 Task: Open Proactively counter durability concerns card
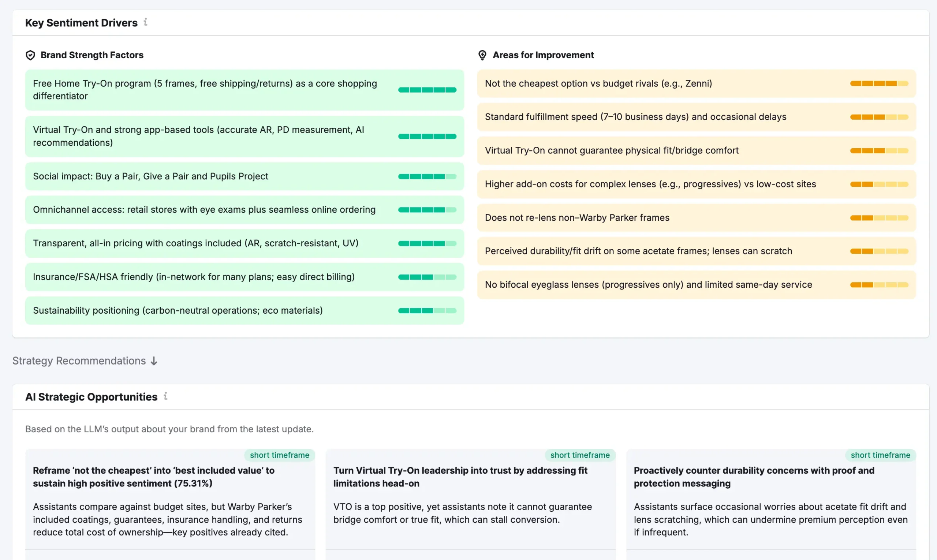[x=753, y=477]
